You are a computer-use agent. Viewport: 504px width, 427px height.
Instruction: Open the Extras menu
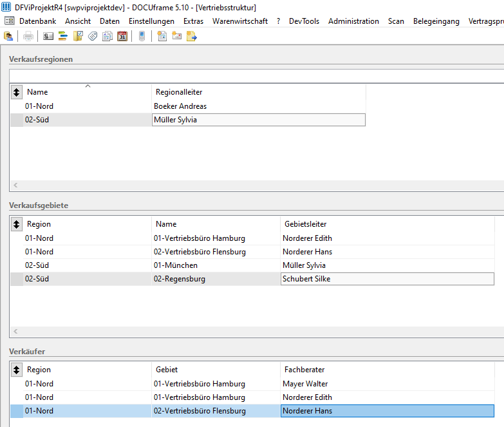(x=193, y=21)
